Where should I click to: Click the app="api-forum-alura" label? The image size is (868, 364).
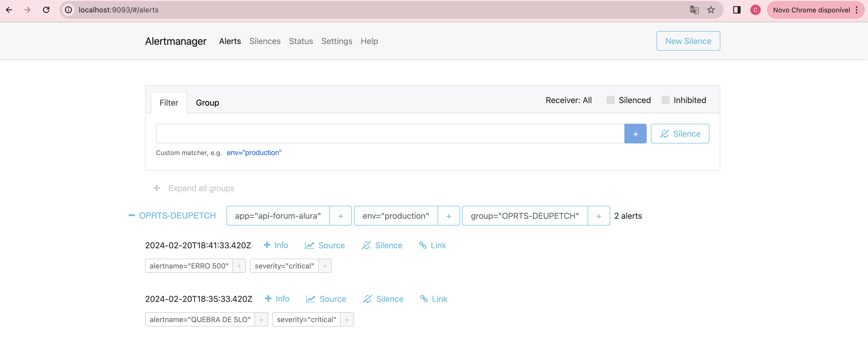(278, 216)
